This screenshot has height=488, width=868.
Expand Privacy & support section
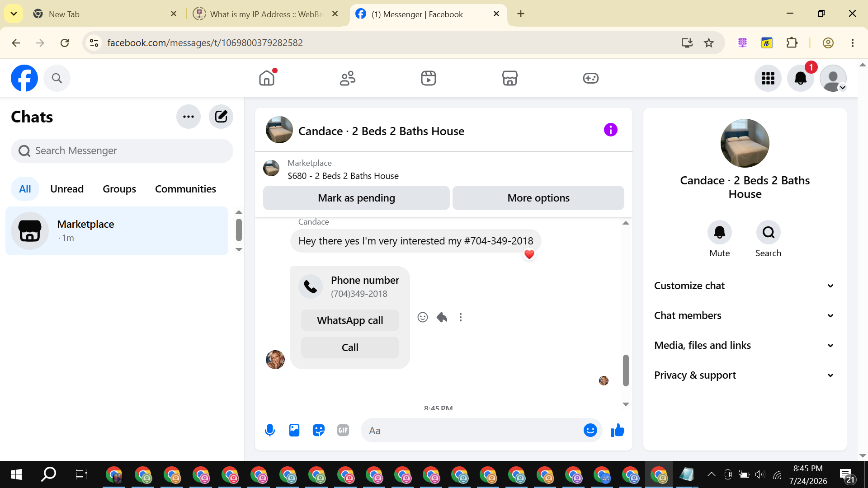click(x=745, y=375)
